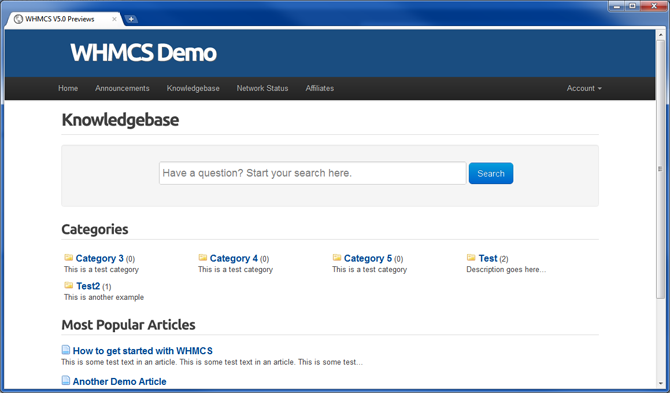This screenshot has height=393, width=670.
Task: Click the vertical scrollbar thumb
Action: 661,169
